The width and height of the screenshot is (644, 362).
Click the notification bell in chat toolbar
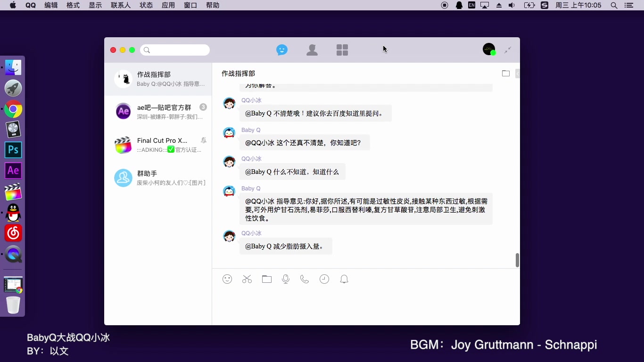pyautogui.click(x=344, y=279)
